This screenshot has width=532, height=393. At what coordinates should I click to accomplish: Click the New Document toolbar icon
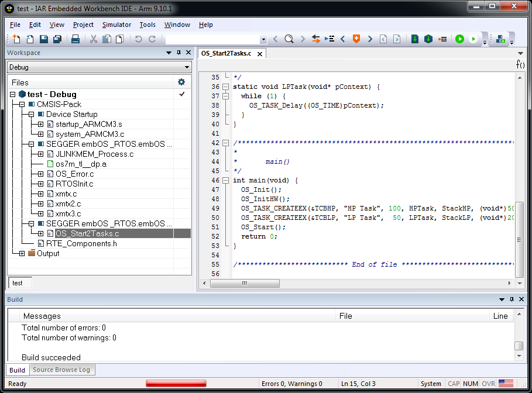pos(16,39)
